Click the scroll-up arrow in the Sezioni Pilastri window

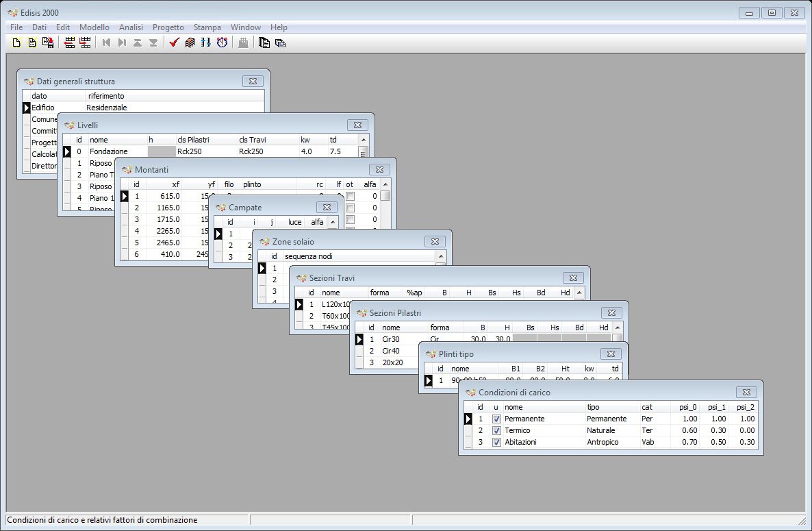click(618, 328)
